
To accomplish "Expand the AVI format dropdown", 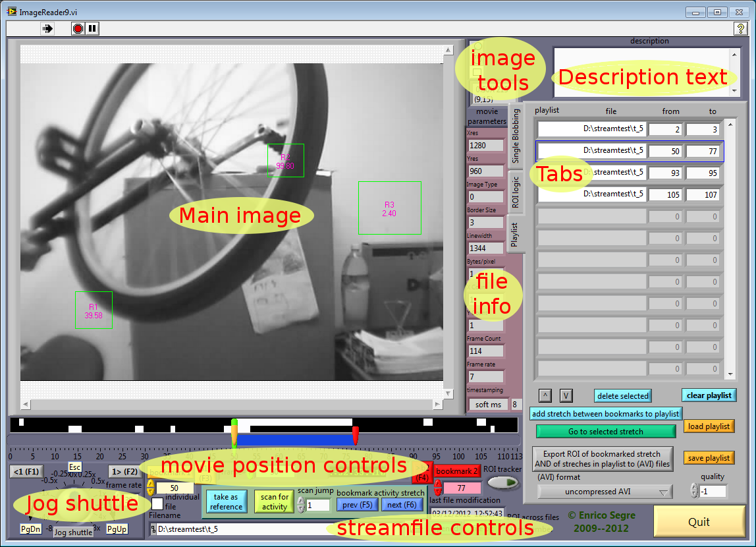I will [x=604, y=492].
